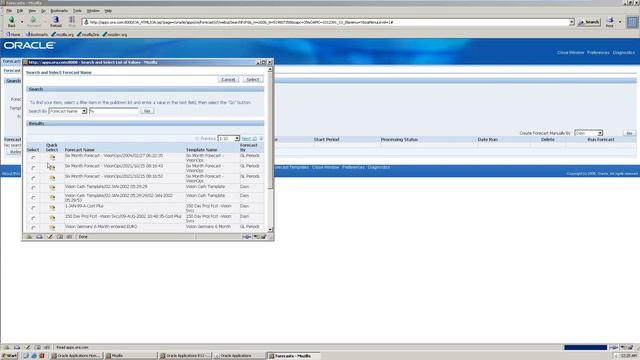This screenshot has width=640, height=360.
Task: Open the View menu
Action: [32, 11]
